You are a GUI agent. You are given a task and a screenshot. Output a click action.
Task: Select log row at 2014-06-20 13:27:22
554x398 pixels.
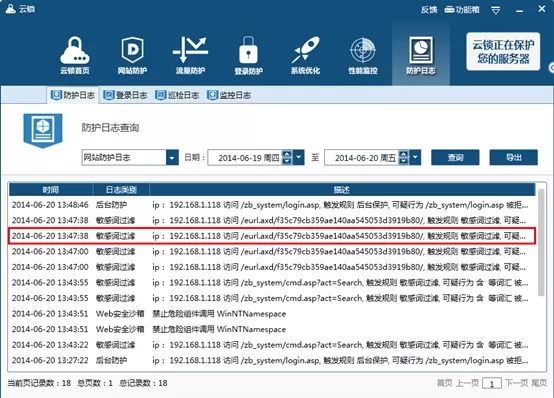272,360
